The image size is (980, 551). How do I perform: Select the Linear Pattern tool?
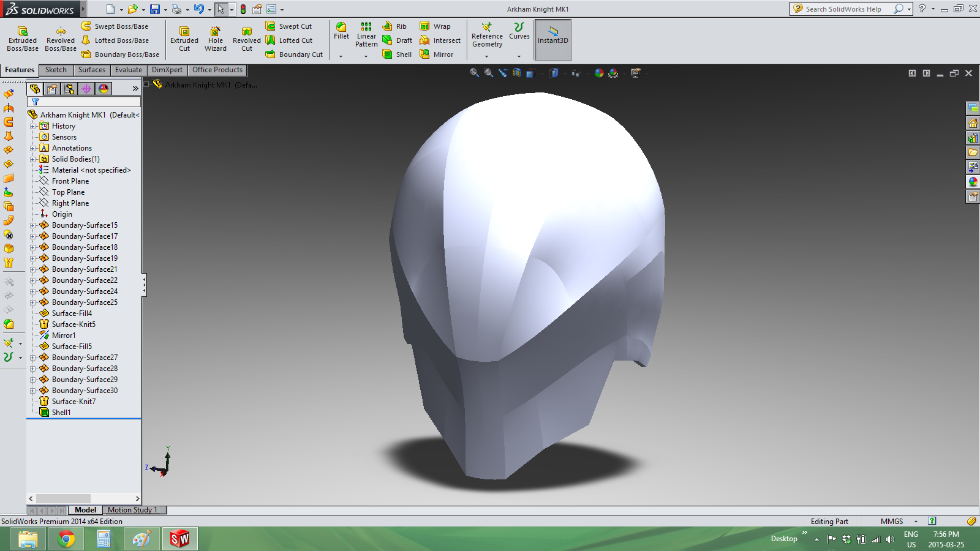[366, 34]
